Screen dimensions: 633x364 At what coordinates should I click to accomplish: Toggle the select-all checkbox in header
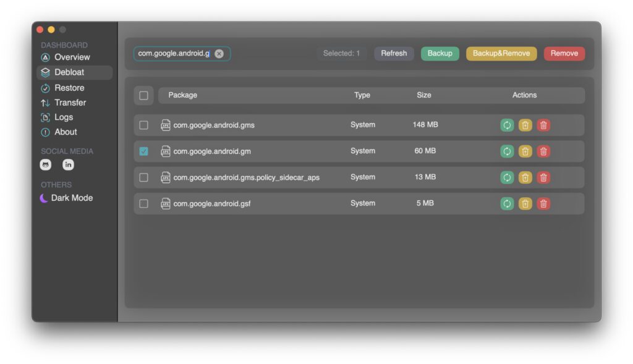coord(143,96)
